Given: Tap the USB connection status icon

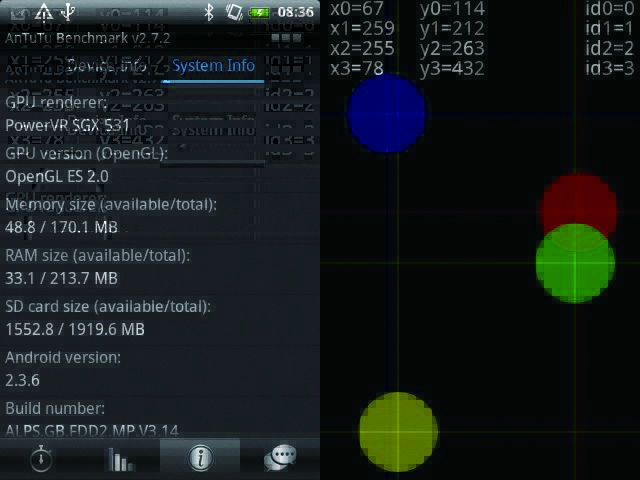Looking at the screenshot, I should pos(68,12).
